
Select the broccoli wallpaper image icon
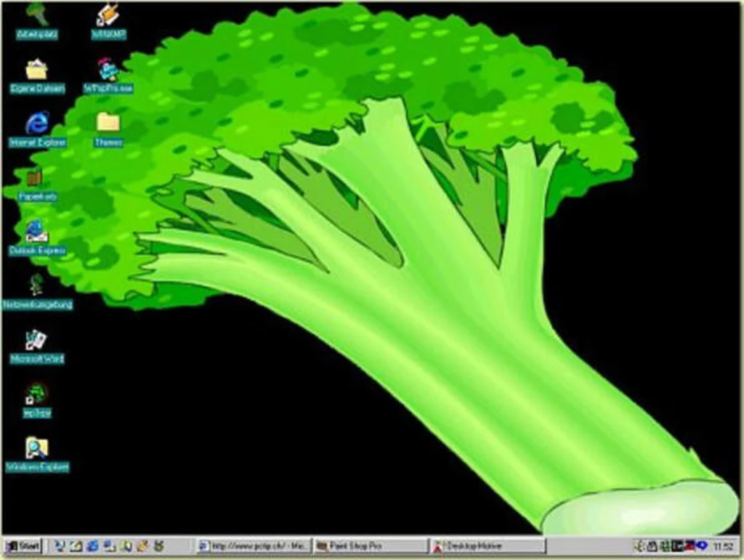coord(35,396)
